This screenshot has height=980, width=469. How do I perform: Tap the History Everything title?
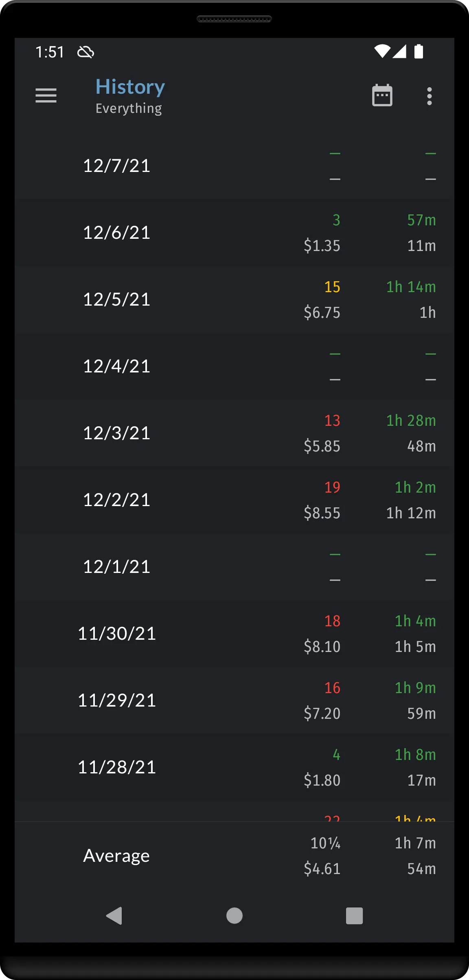[x=130, y=96]
